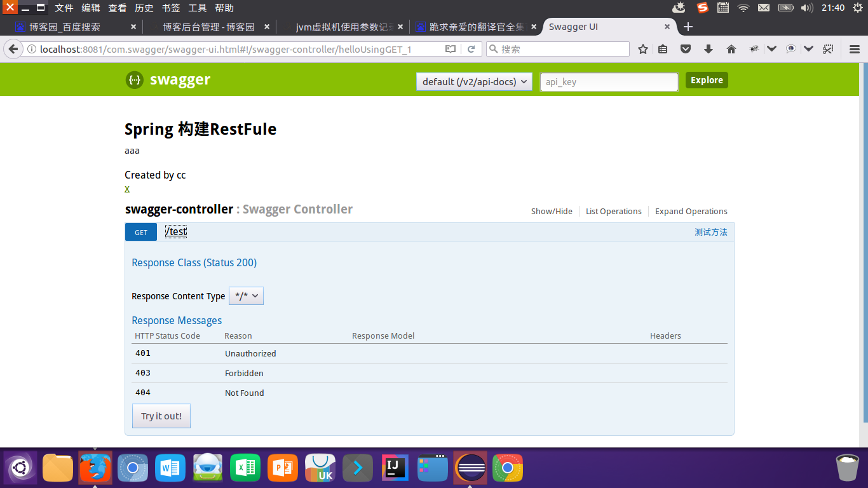Click the Explore button
868x488 pixels.
pos(707,80)
